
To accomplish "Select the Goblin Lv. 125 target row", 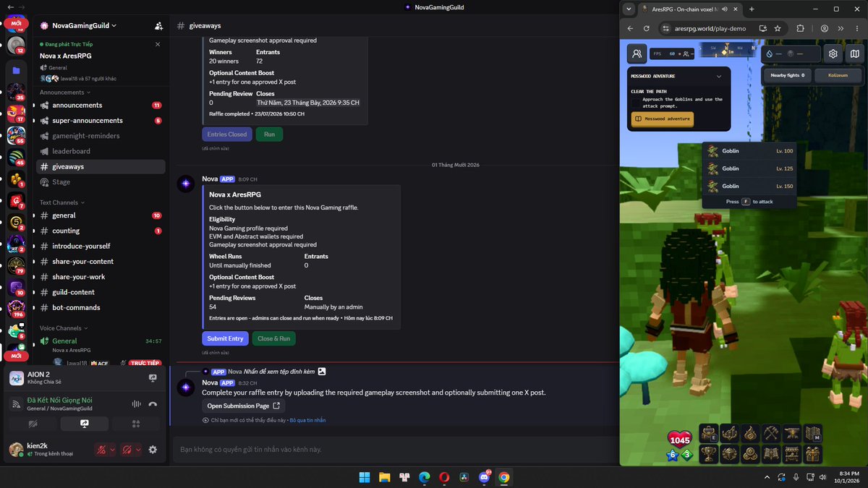I will 749,168.
